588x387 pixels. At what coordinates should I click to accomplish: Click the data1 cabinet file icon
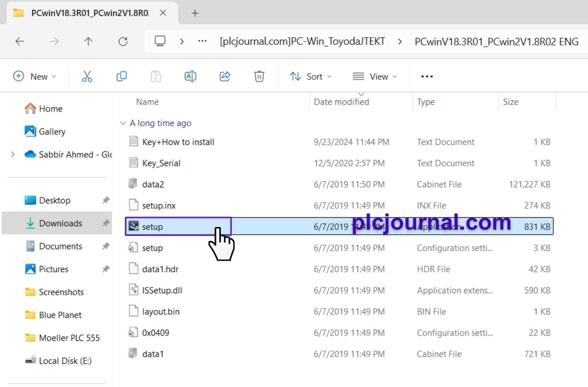[133, 353]
